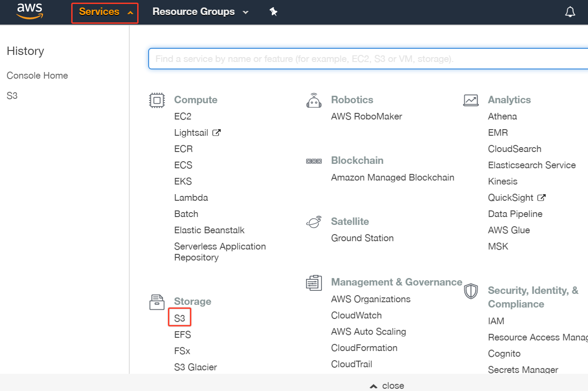Open CloudFormation
The height and width of the screenshot is (391, 588).
tap(364, 348)
